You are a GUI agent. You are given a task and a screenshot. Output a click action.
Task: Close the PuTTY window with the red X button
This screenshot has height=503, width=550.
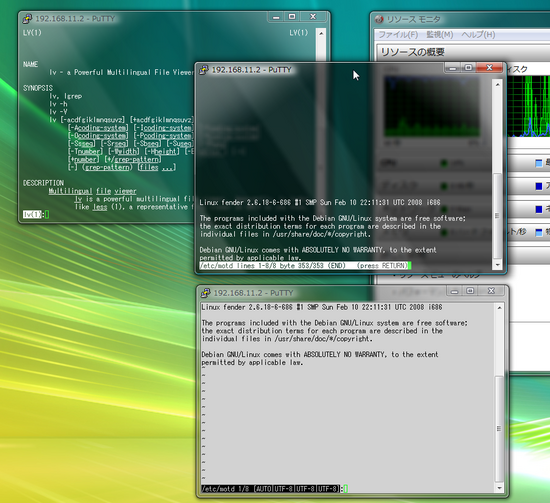point(489,68)
